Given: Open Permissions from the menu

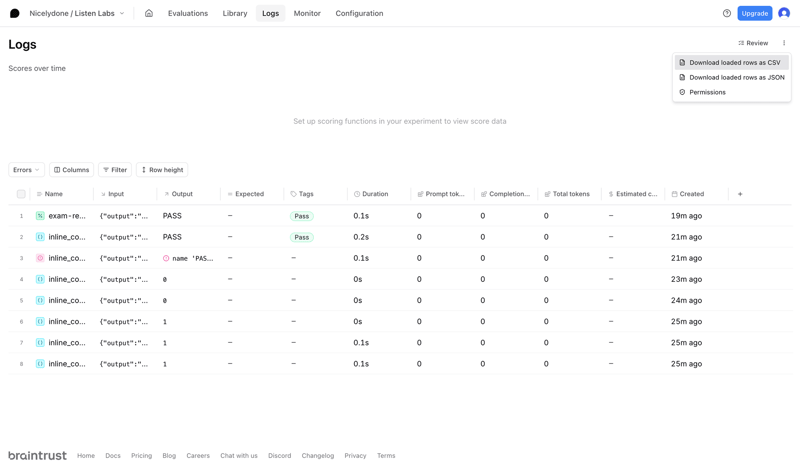Looking at the screenshot, I should pyautogui.click(x=732, y=92).
